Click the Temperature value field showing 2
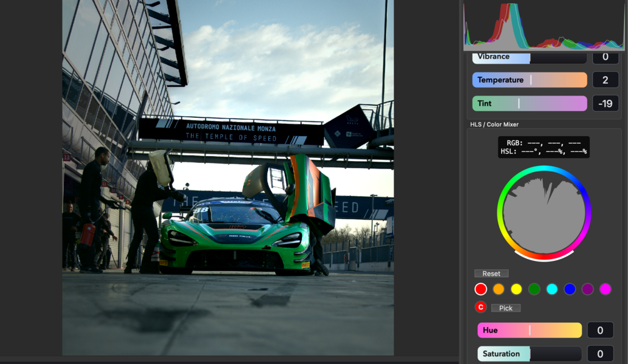The image size is (628, 364). pyautogui.click(x=605, y=80)
